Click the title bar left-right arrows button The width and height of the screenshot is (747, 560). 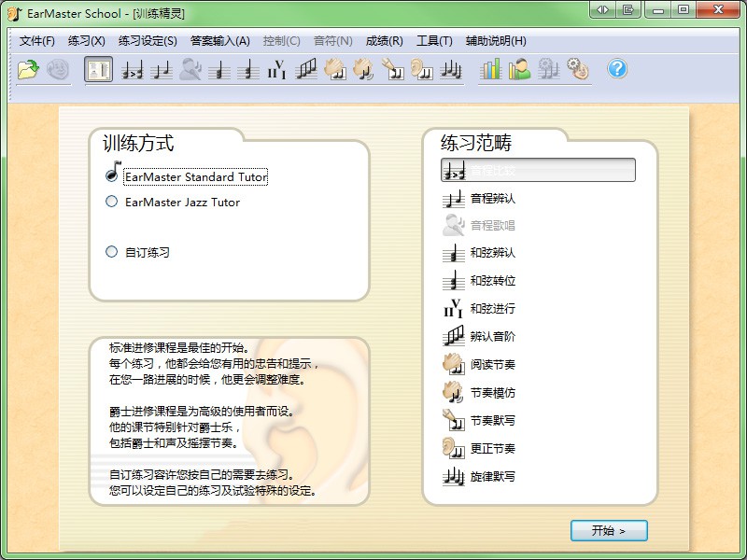(x=602, y=9)
